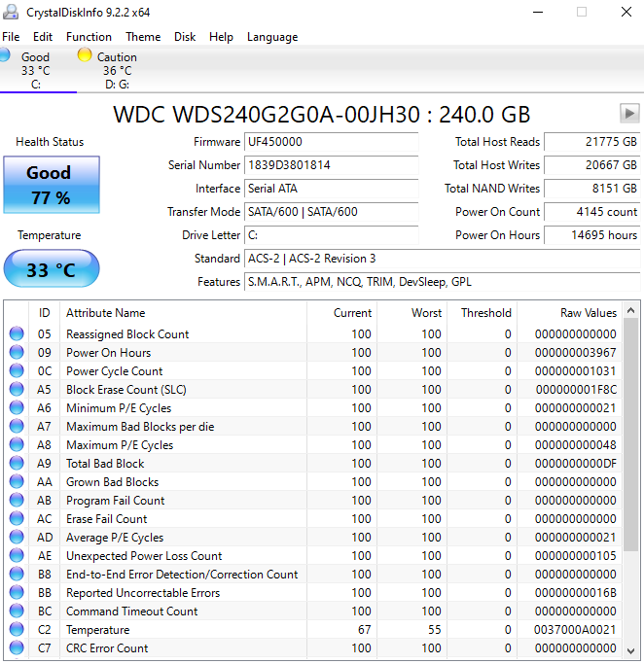Click the Features field
Screen dimensions: 644x664
[442, 282]
